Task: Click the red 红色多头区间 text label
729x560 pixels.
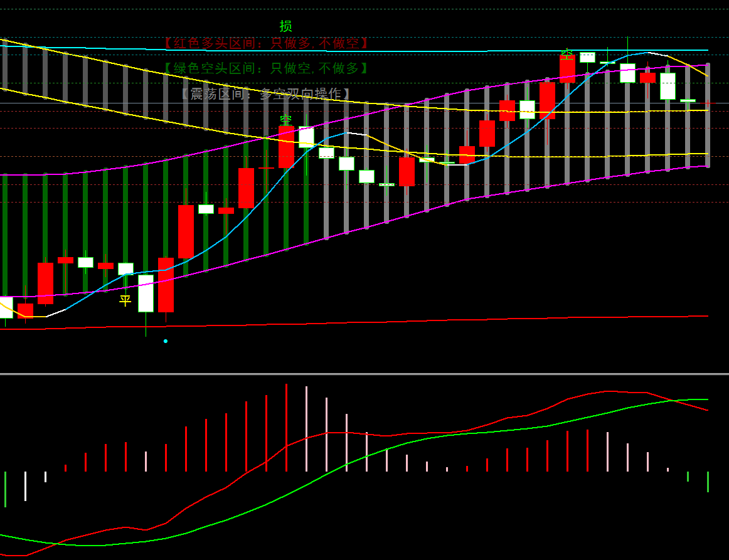Action: [266, 43]
